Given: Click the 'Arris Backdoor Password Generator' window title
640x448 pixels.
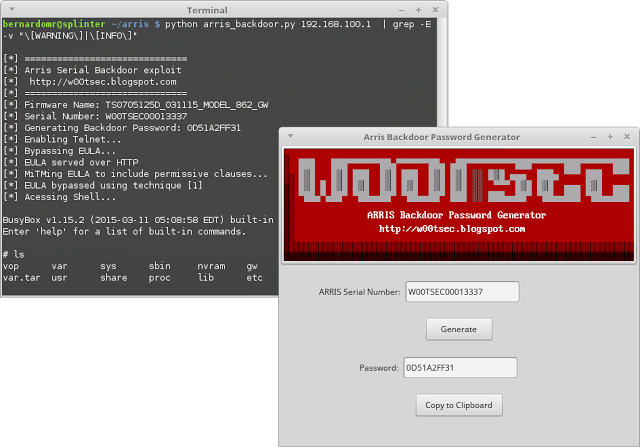Looking at the screenshot, I should pyautogui.click(x=442, y=137).
